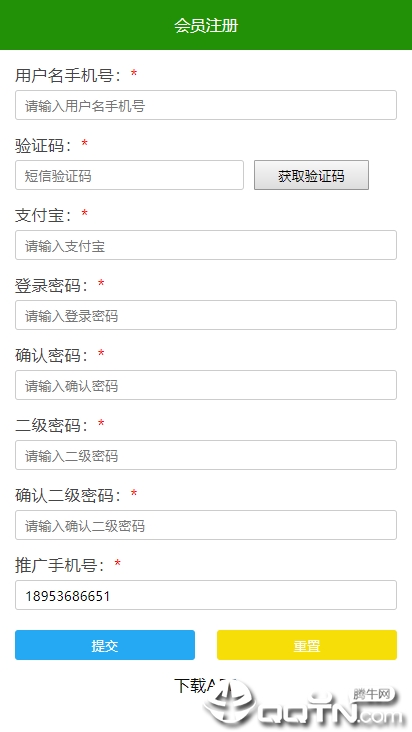Select the 请输入确认二级密码 input
The image size is (412, 732).
click(x=206, y=525)
